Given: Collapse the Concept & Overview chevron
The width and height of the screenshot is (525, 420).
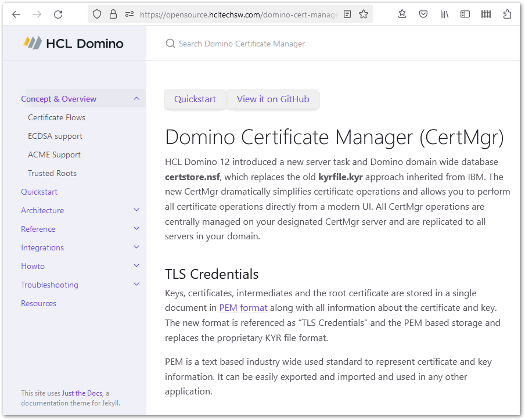Looking at the screenshot, I should 136,99.
